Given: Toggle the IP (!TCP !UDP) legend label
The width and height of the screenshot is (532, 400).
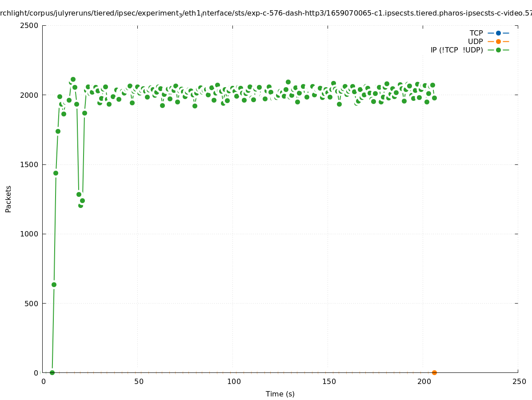Looking at the screenshot, I should tap(456, 50).
